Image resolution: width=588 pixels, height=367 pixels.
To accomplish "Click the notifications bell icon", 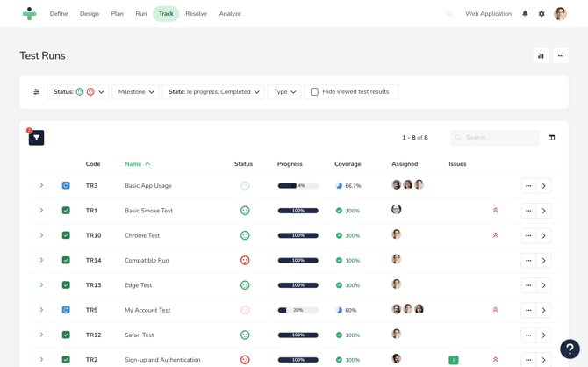I will pyautogui.click(x=525, y=14).
